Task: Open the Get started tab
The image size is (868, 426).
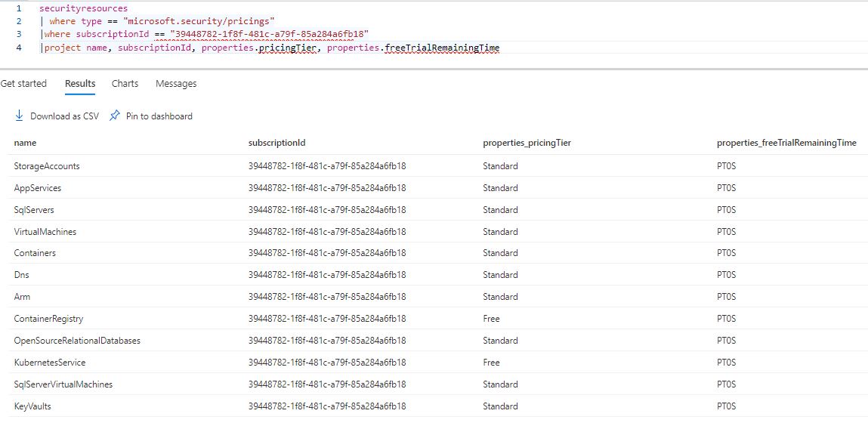Action: pyautogui.click(x=23, y=84)
